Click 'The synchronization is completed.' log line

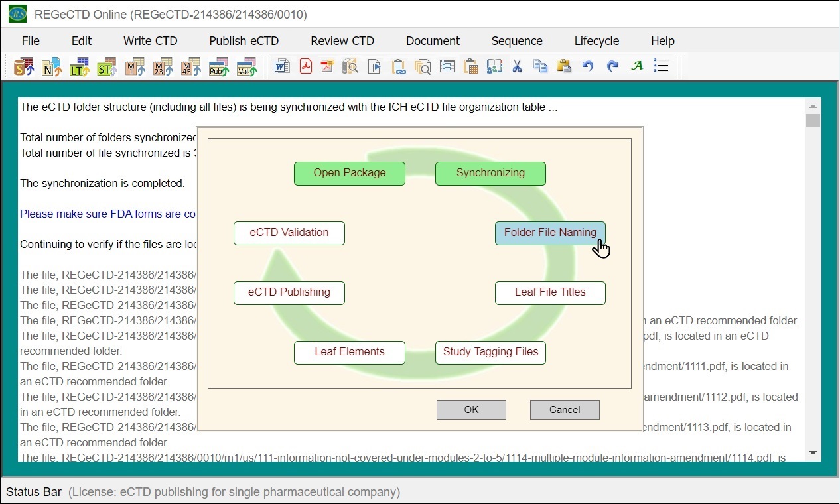[102, 183]
